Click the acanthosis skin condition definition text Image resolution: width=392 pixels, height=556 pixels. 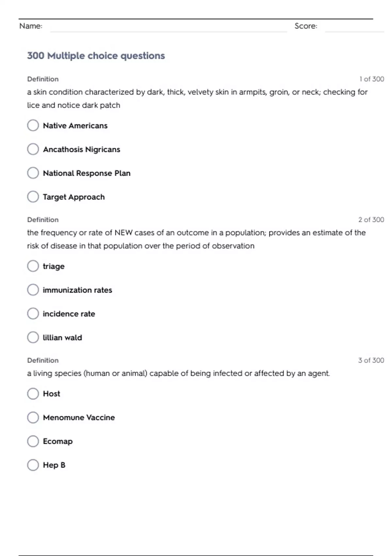click(x=197, y=98)
